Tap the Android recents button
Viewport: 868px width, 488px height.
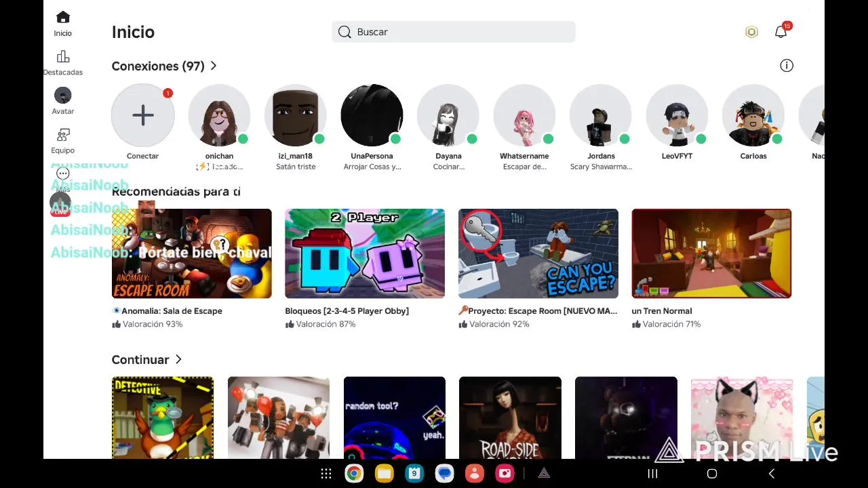(652, 474)
